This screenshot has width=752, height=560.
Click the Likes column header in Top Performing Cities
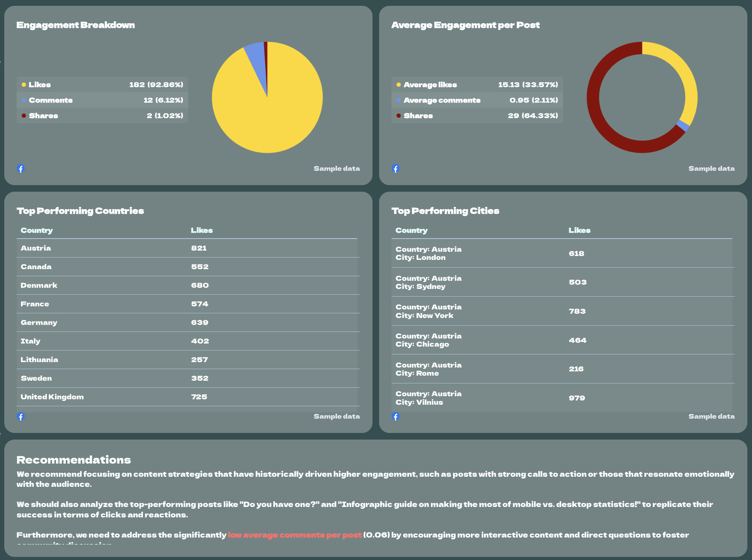coord(580,230)
